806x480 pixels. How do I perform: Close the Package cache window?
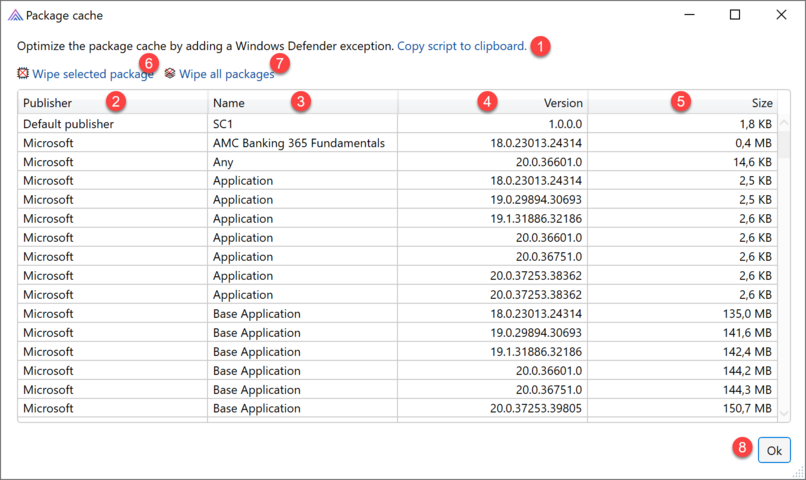[781, 15]
